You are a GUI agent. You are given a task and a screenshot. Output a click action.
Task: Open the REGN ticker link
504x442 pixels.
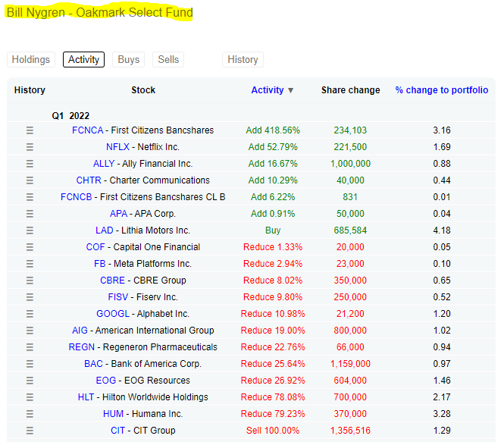tap(82, 347)
